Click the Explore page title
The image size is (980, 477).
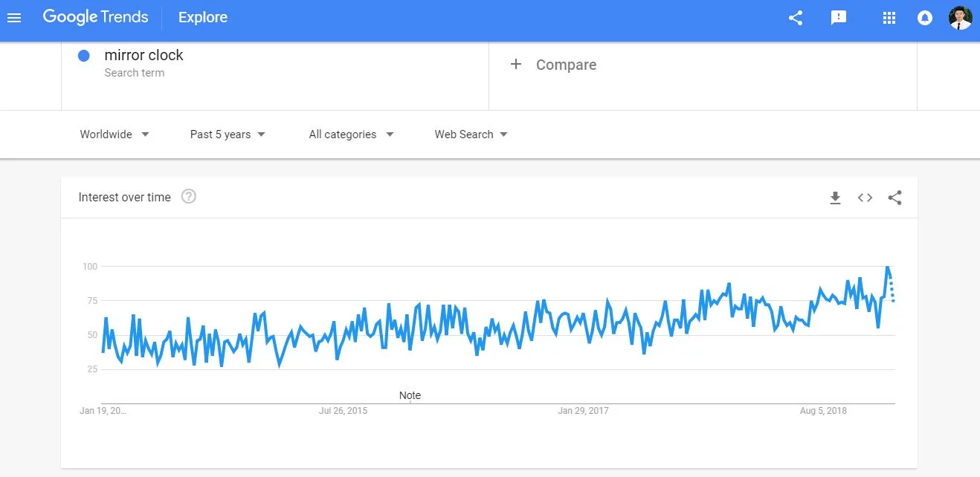click(203, 18)
